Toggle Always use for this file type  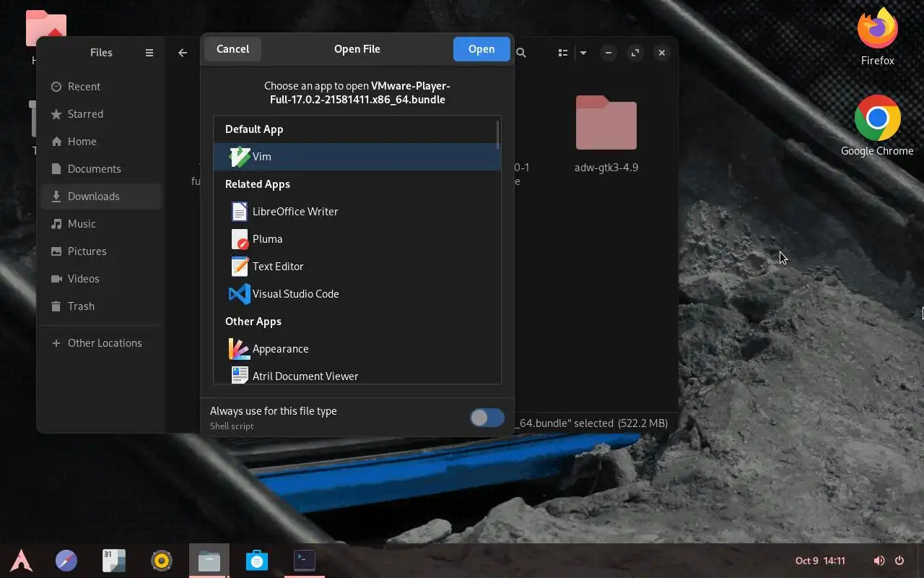pyautogui.click(x=487, y=417)
